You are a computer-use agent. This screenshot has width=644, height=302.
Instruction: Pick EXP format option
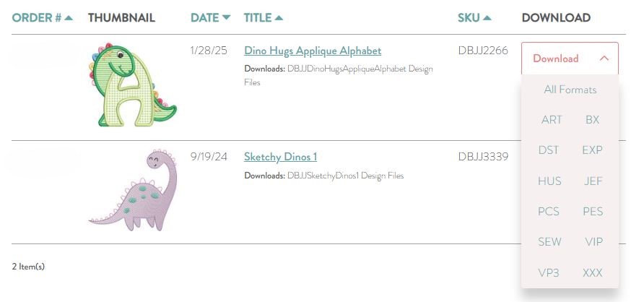click(x=592, y=150)
